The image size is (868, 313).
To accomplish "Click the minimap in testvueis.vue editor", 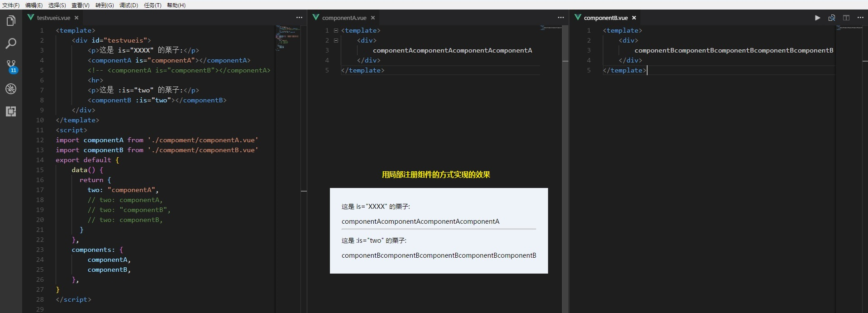I will (288, 38).
